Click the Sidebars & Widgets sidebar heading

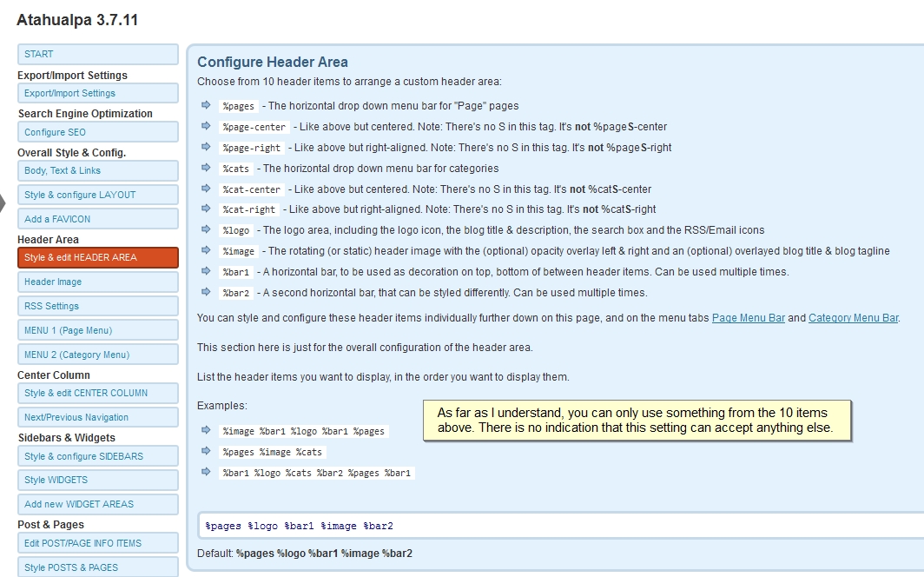(67, 438)
